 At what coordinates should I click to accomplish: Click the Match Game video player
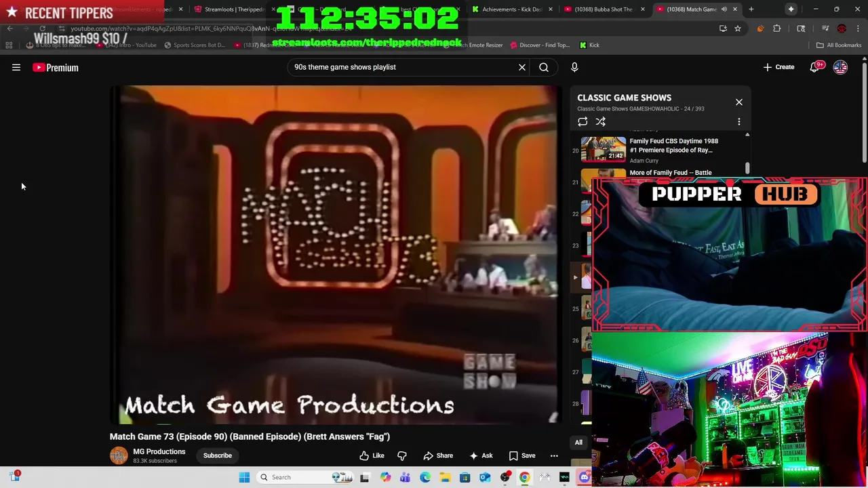point(336,254)
